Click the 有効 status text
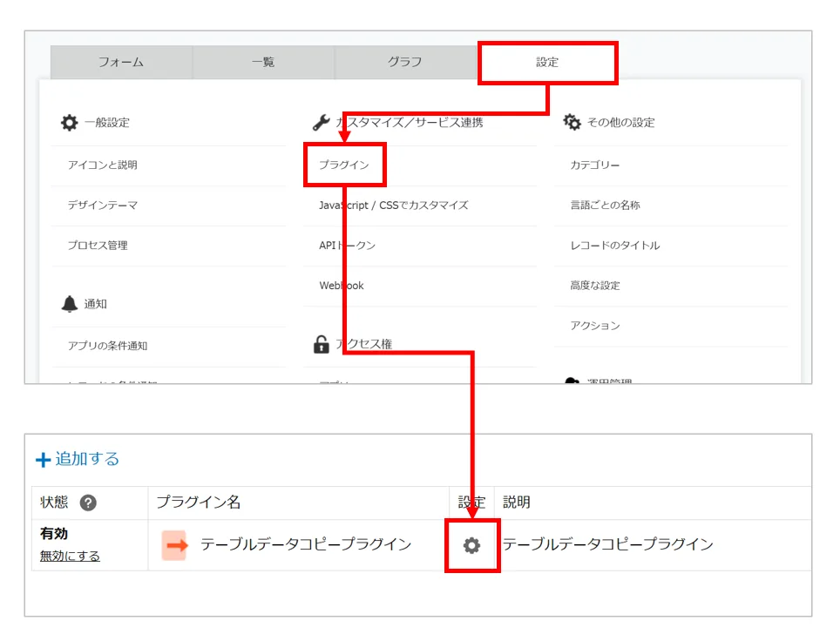Viewport: 840px width, 641px height. (53, 534)
